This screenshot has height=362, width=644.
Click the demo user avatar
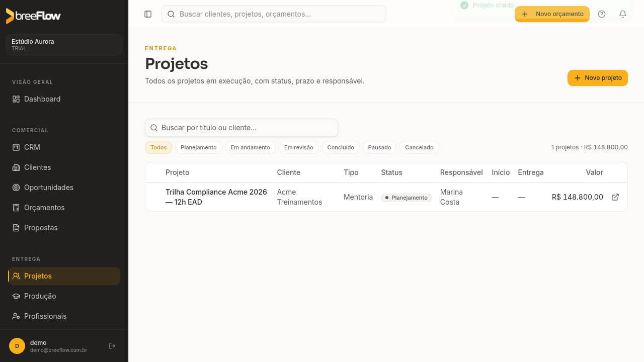point(17,346)
